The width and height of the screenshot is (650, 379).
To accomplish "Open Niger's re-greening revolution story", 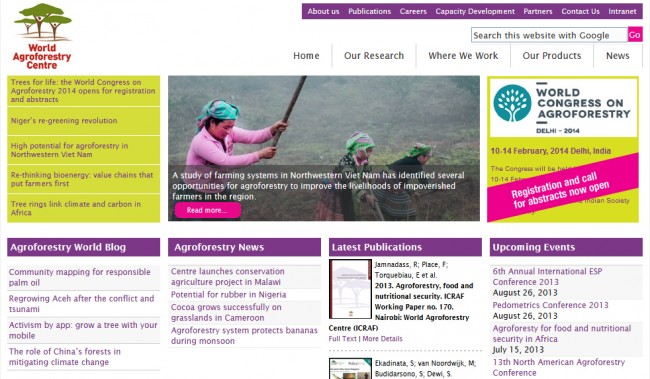I will pos(83,121).
